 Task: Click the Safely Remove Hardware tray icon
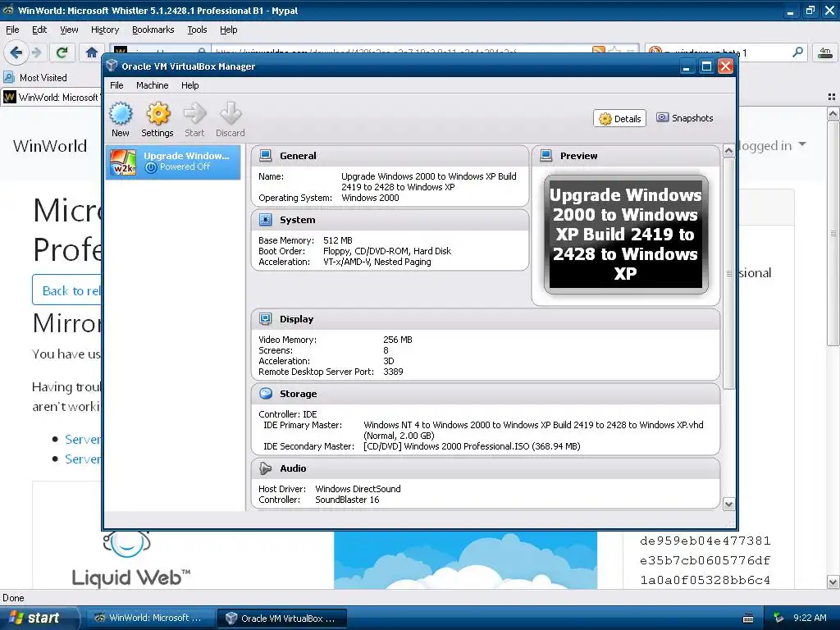(778, 618)
